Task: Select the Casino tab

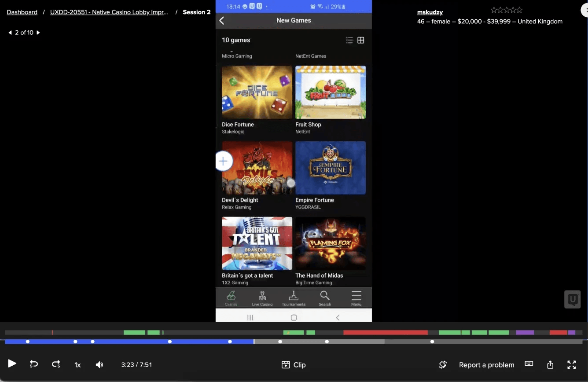Action: click(x=231, y=298)
